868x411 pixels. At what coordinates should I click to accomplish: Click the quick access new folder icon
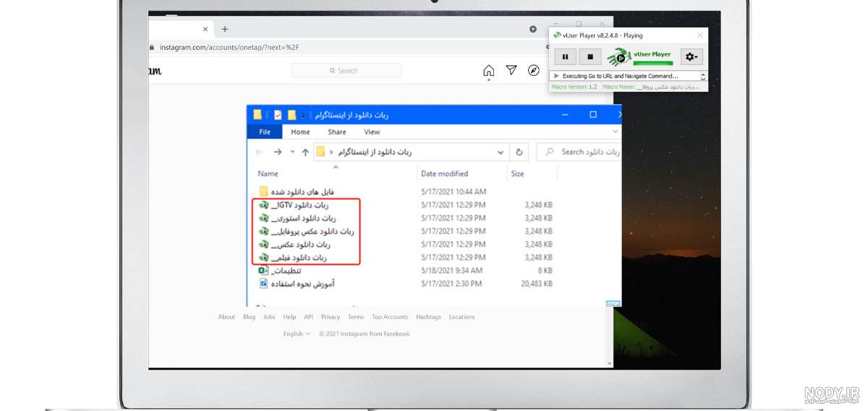[292, 114]
